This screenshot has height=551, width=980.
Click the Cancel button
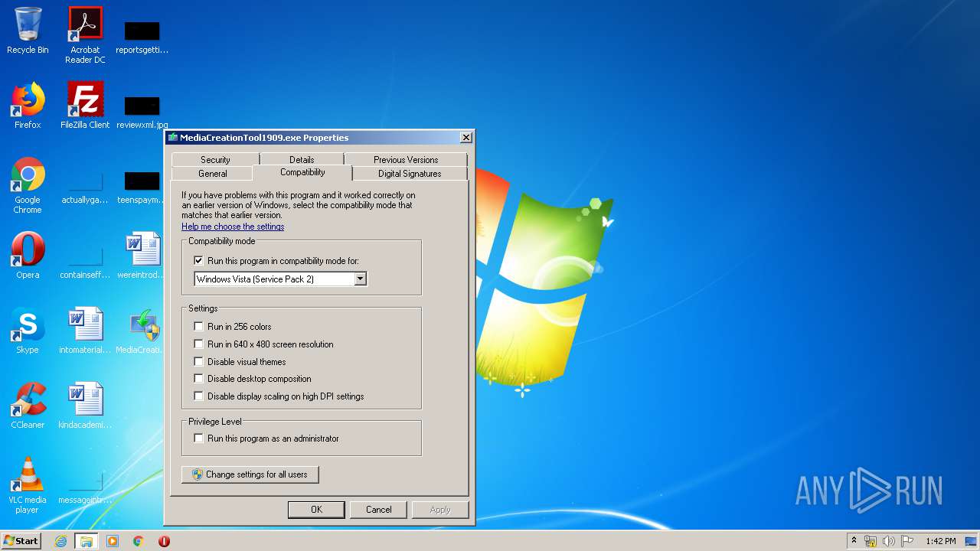(378, 510)
